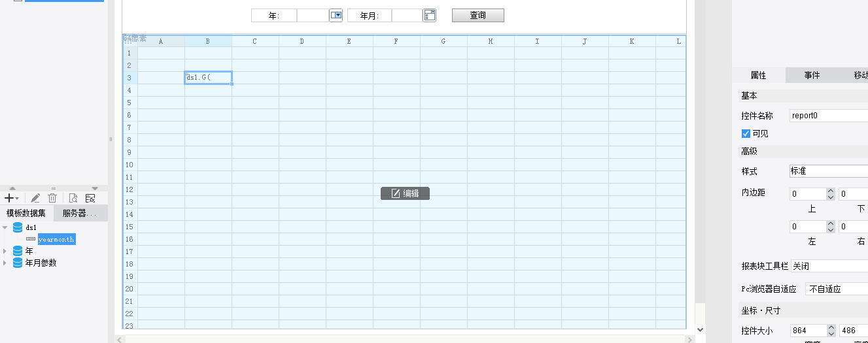Click the 编辑 edit overlay on report
The width and height of the screenshot is (868, 343).
(405, 193)
